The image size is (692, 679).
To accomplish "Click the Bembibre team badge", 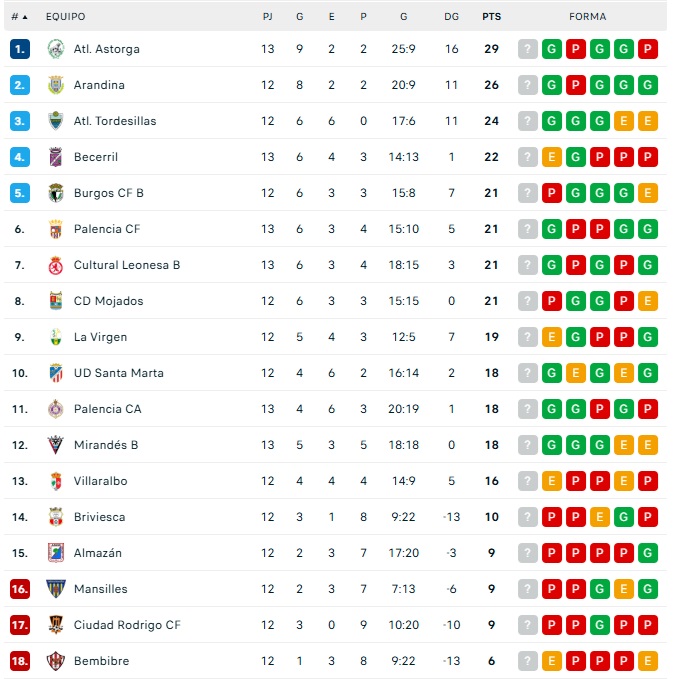I will tap(56, 661).
